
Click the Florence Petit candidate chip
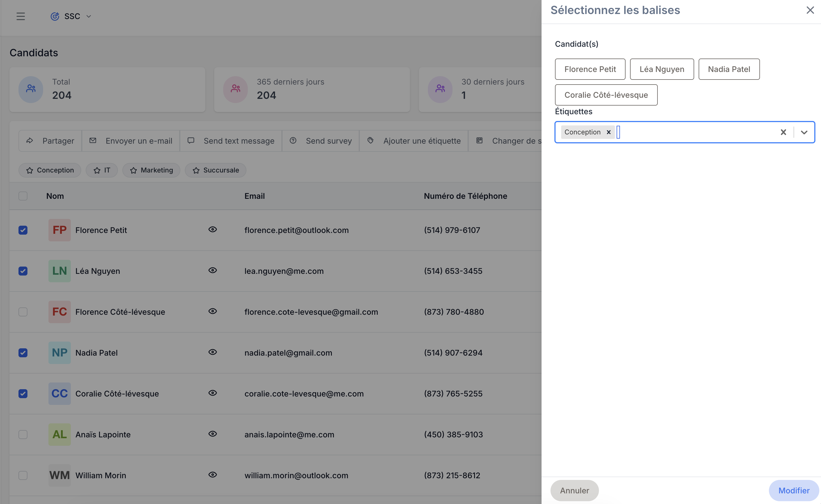pyautogui.click(x=590, y=69)
